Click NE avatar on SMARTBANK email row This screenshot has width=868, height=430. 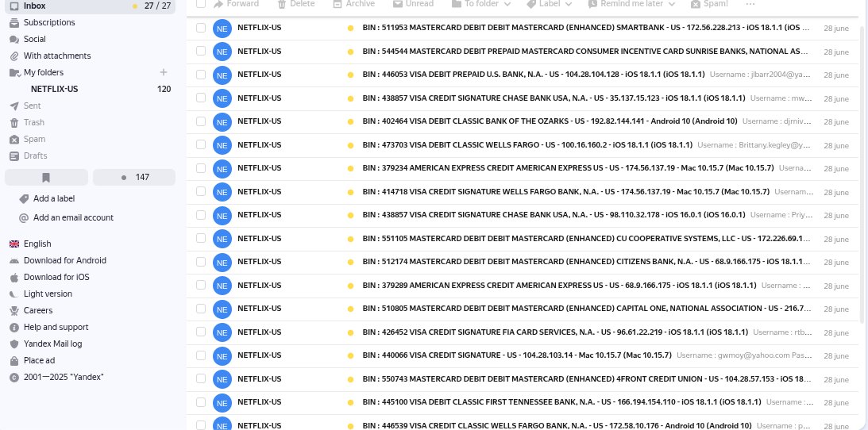(222, 29)
